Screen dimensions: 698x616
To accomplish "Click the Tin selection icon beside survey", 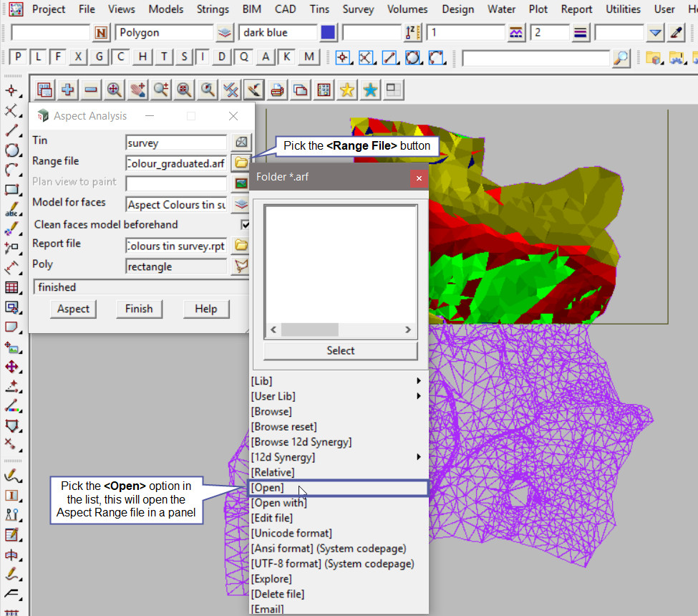I will (x=242, y=142).
